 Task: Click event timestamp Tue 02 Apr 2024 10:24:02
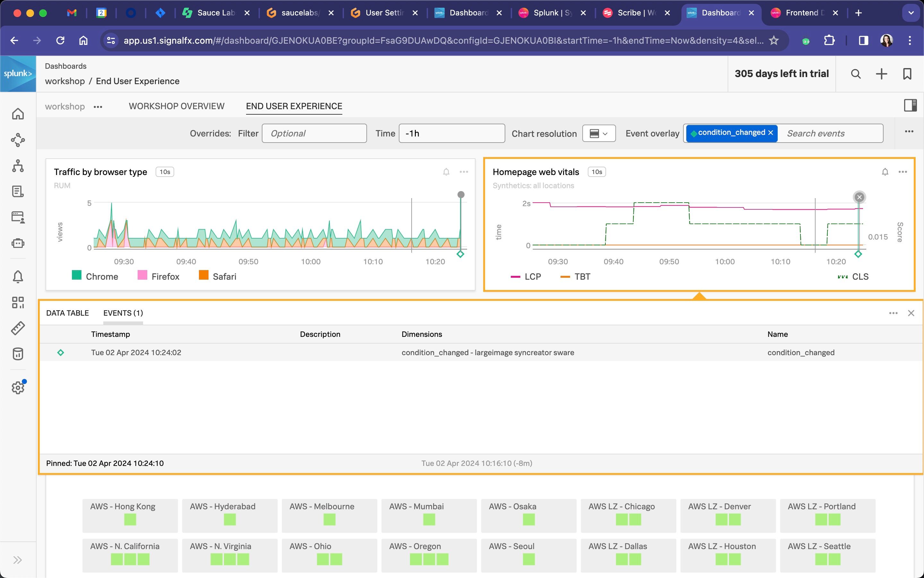pos(136,353)
